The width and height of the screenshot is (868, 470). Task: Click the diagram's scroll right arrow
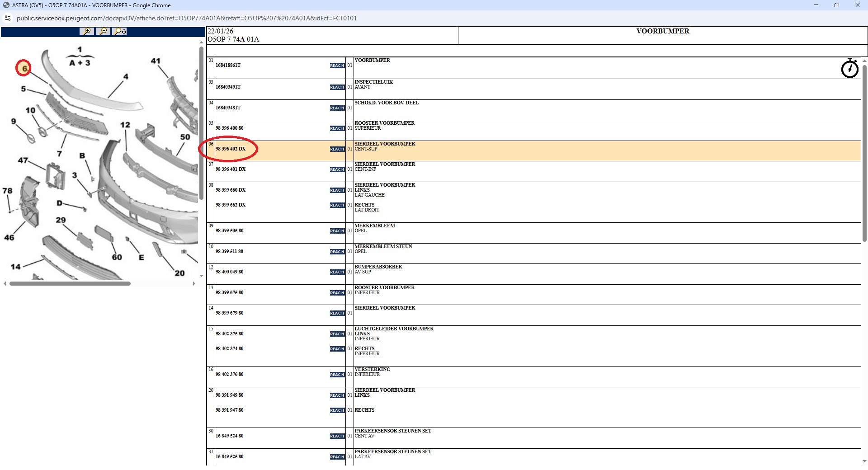pyautogui.click(x=194, y=284)
